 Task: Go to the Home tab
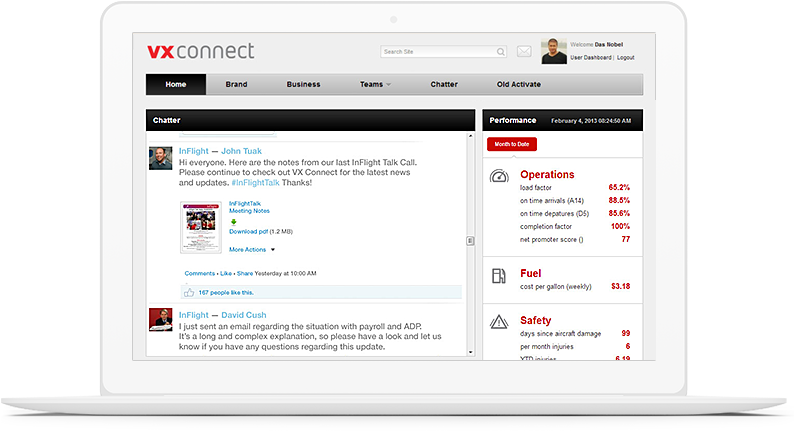(x=176, y=85)
